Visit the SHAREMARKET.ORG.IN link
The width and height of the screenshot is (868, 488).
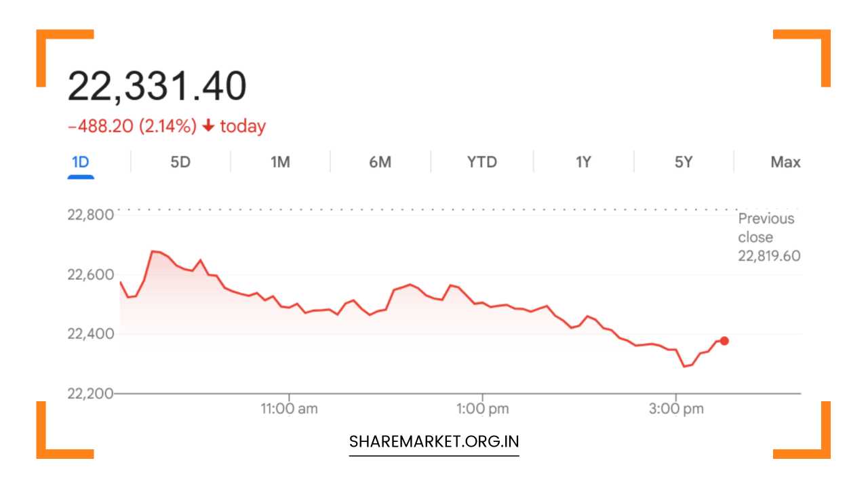(433, 441)
